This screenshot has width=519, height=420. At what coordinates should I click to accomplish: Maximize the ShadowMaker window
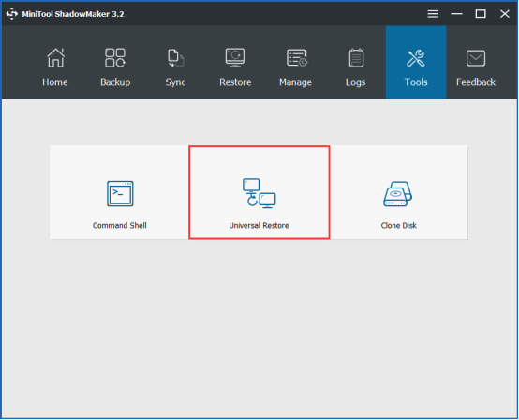(x=481, y=14)
